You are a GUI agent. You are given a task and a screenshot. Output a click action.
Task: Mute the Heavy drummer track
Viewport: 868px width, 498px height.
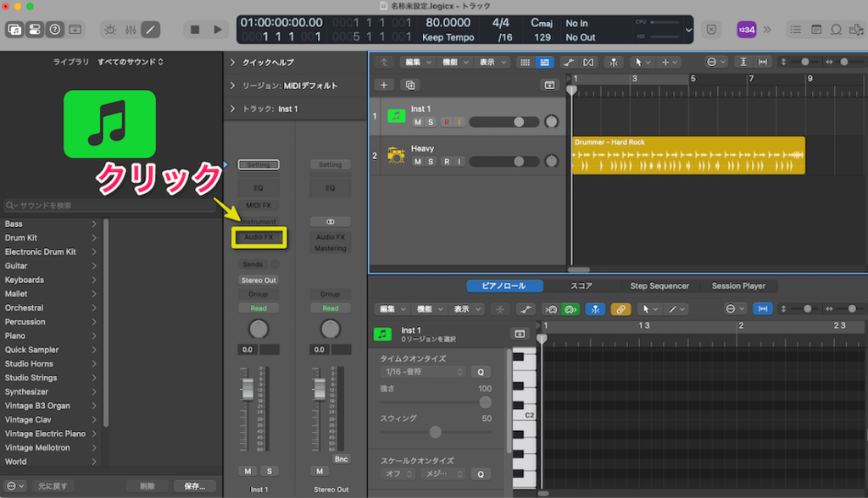tap(418, 162)
